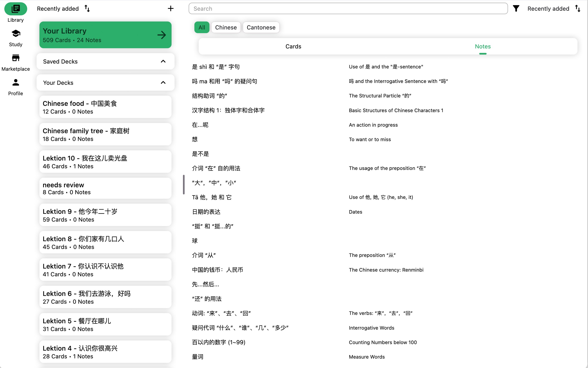
Task: Open the needs review deck
Action: click(105, 188)
